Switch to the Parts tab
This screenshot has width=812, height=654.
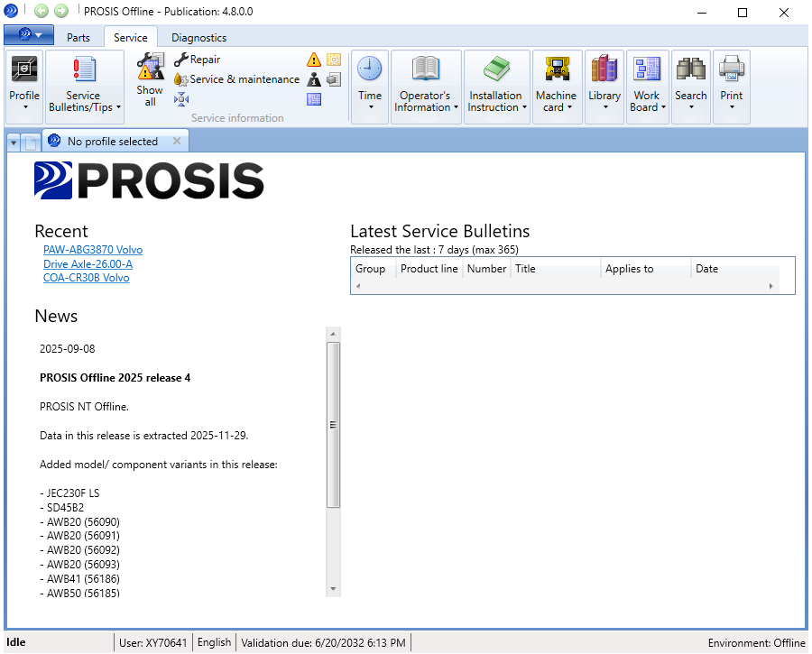pyautogui.click(x=79, y=38)
